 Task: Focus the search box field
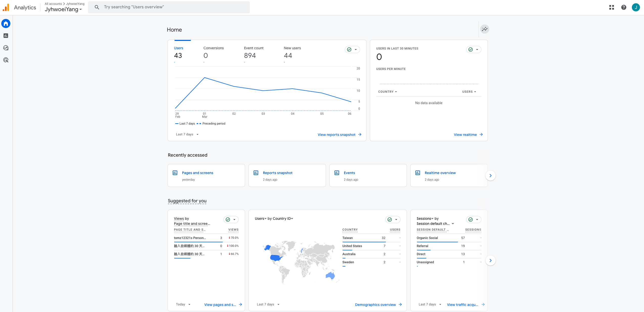click(x=169, y=7)
